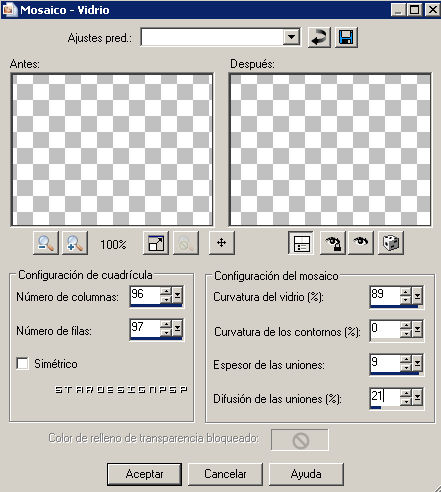Save preset with the floppy disk icon
The width and height of the screenshot is (441, 492).
coord(346,37)
